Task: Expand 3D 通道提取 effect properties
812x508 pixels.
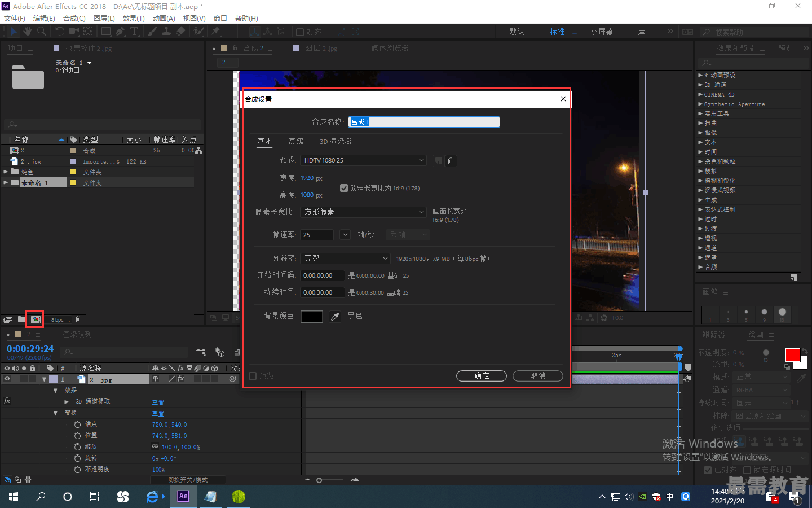Action: (67, 402)
